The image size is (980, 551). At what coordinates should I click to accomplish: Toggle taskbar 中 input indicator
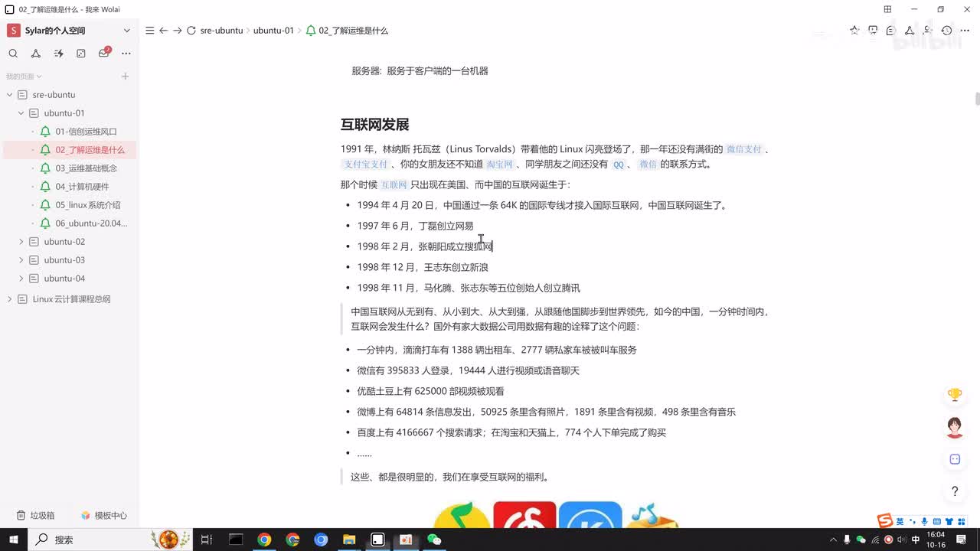tap(916, 540)
